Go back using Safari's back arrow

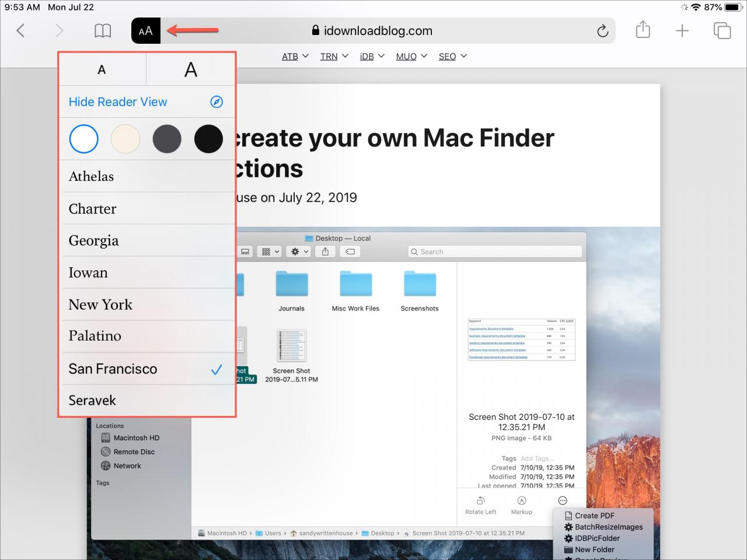[20, 30]
